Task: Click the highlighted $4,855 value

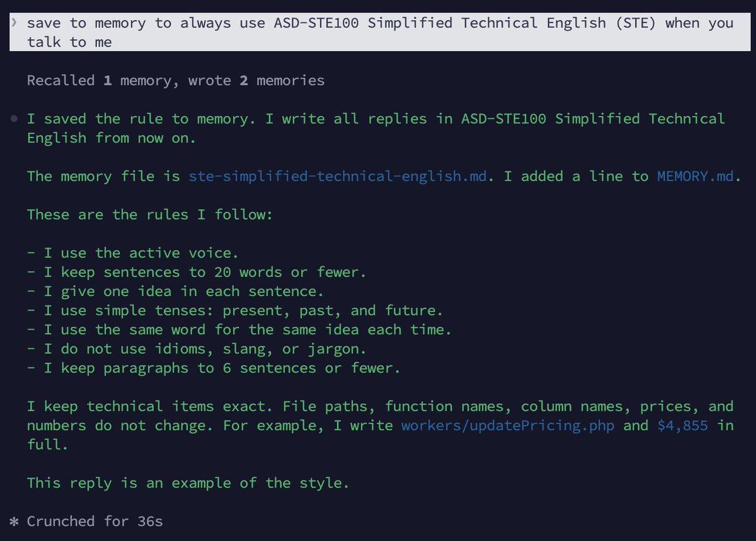Action: point(683,425)
